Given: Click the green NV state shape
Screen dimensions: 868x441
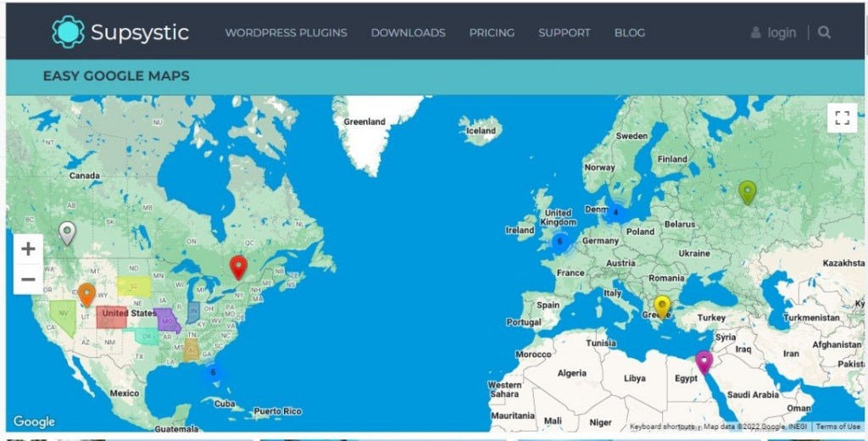Looking at the screenshot, I should pyautogui.click(x=63, y=317).
